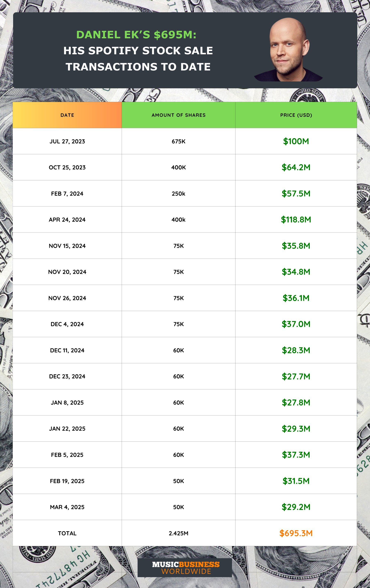
Task: Click the 2.425M total shares cell
Action: point(178,533)
